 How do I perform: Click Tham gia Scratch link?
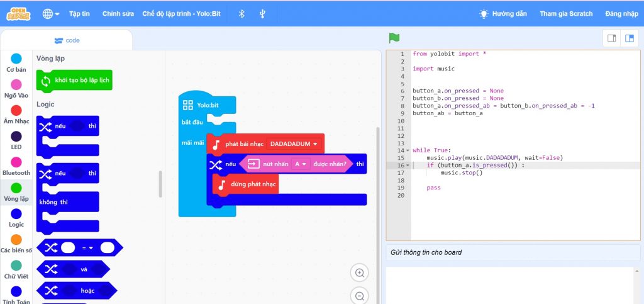click(566, 14)
